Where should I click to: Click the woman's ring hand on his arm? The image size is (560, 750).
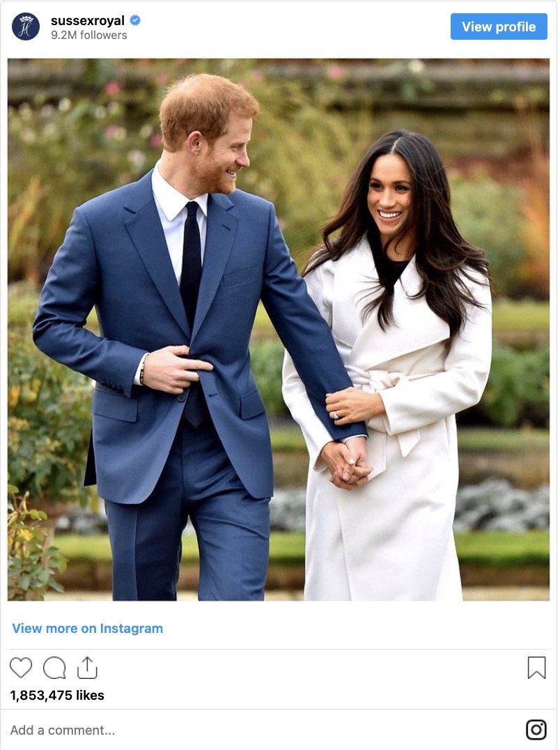pyautogui.click(x=355, y=406)
